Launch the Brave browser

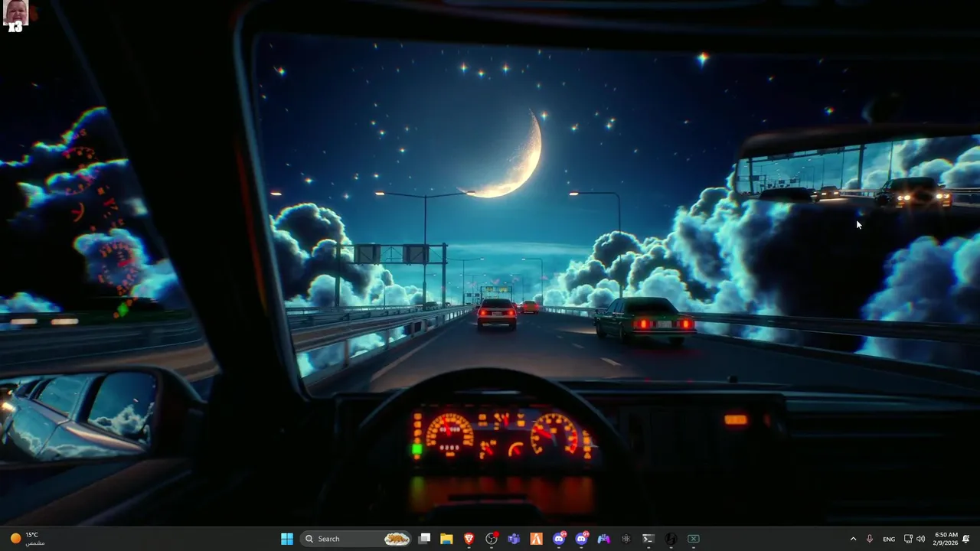click(x=469, y=539)
